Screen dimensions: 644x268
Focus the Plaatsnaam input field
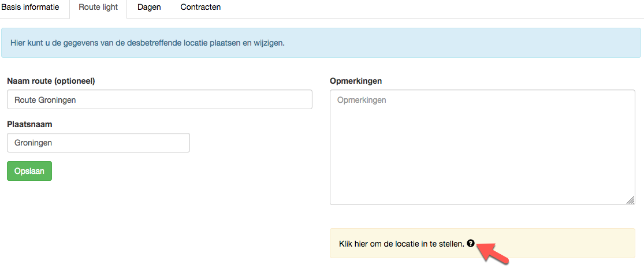pos(99,143)
